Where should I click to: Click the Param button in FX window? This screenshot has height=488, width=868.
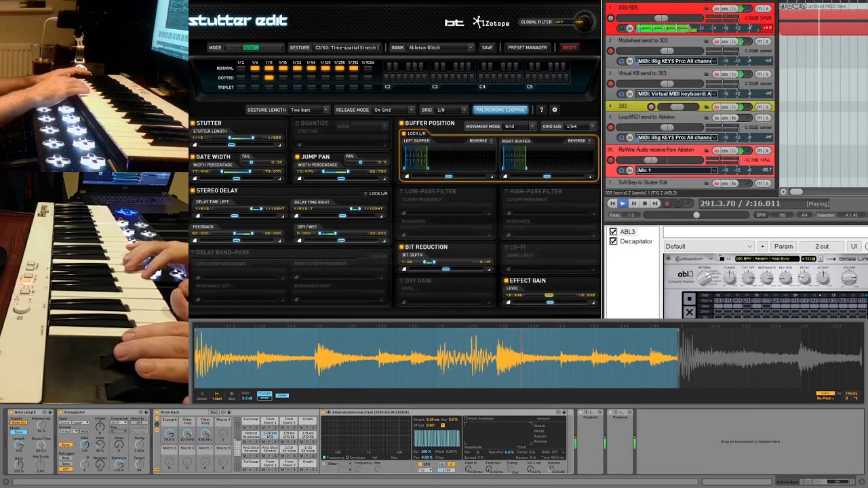[x=783, y=246]
